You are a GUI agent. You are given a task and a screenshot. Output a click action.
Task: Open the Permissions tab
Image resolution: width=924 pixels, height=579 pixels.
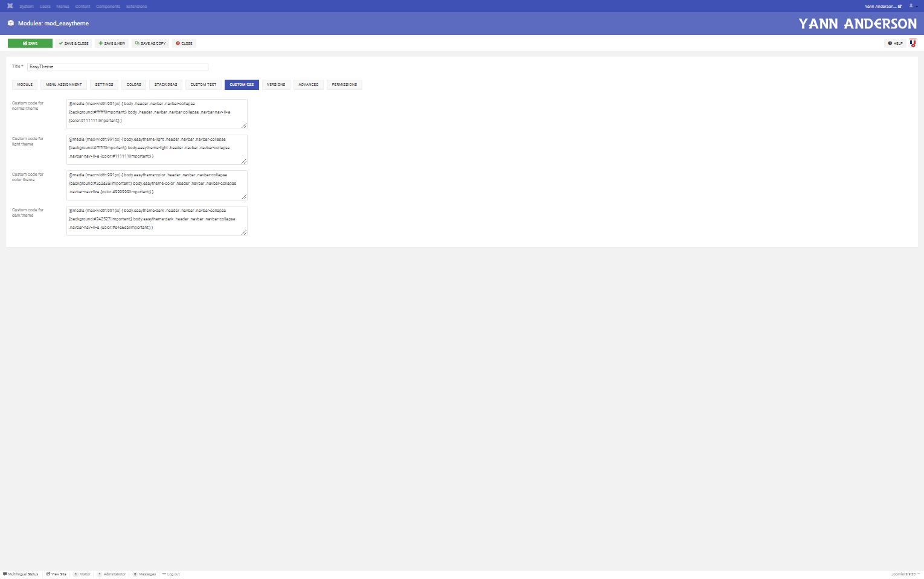pos(344,85)
